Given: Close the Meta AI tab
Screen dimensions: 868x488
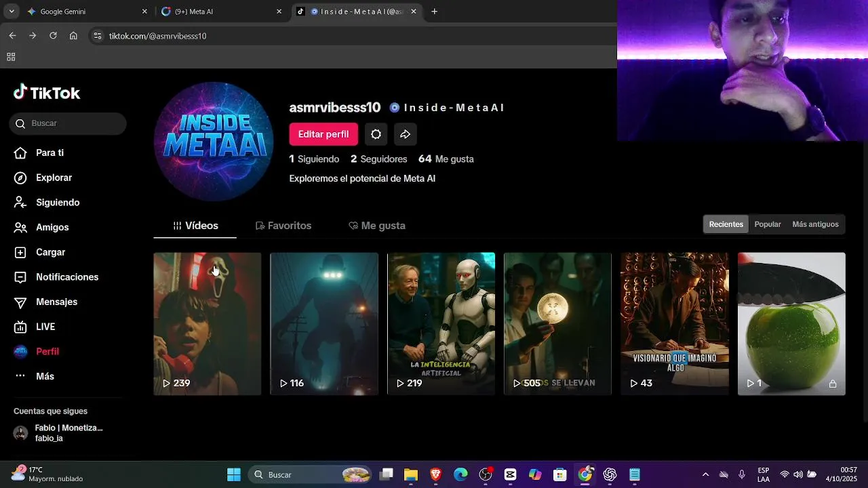Looking at the screenshot, I should pyautogui.click(x=279, y=12).
